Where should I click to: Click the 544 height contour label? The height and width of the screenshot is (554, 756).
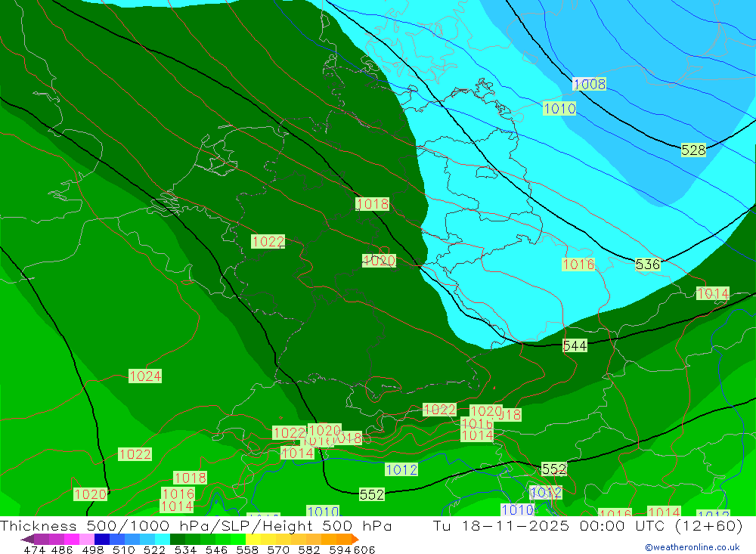[575, 345]
